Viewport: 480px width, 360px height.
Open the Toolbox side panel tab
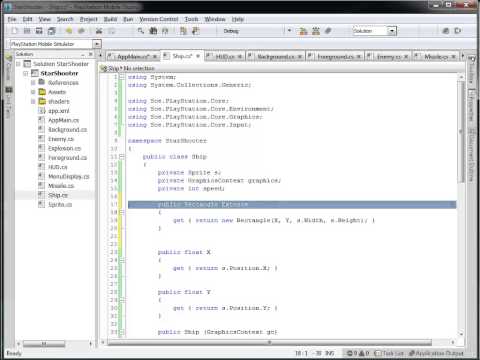pyautogui.click(x=471, y=71)
